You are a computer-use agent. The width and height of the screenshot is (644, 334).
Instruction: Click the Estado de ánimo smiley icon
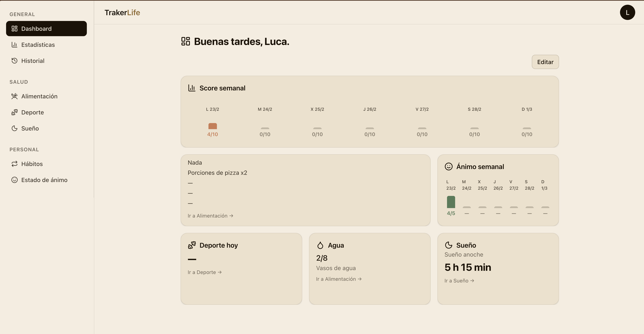[x=15, y=180]
